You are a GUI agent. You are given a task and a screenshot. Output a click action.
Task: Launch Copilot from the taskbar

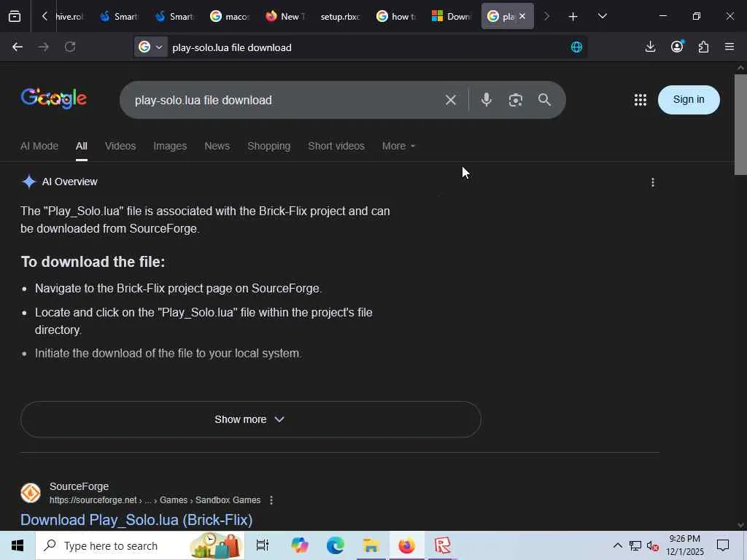tap(300, 545)
